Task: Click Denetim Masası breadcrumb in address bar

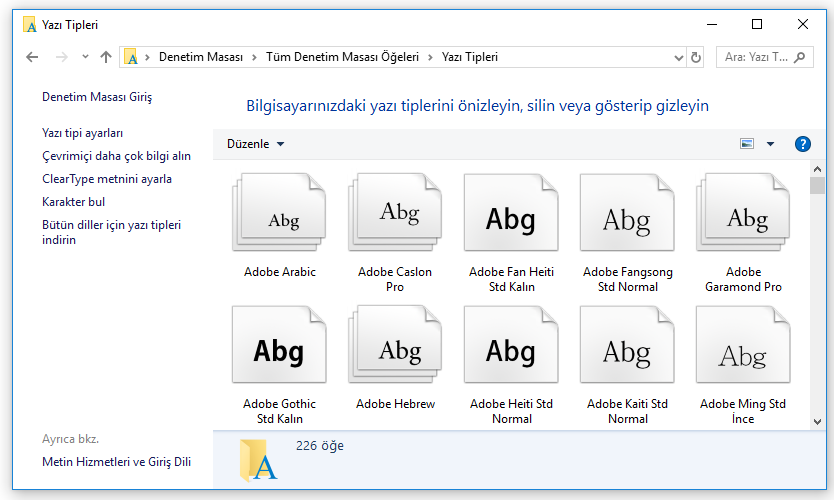Action: [x=201, y=57]
